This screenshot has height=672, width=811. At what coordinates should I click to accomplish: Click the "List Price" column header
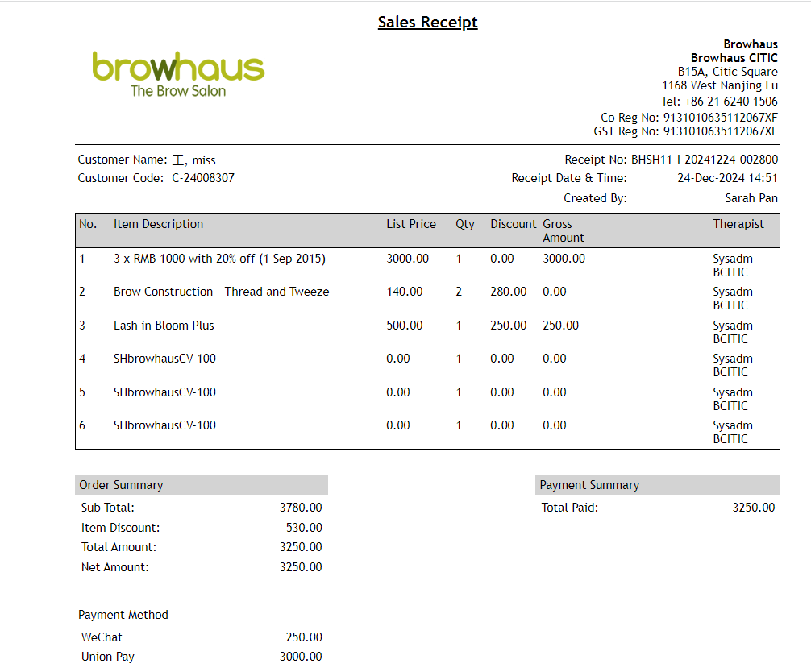[x=411, y=224]
